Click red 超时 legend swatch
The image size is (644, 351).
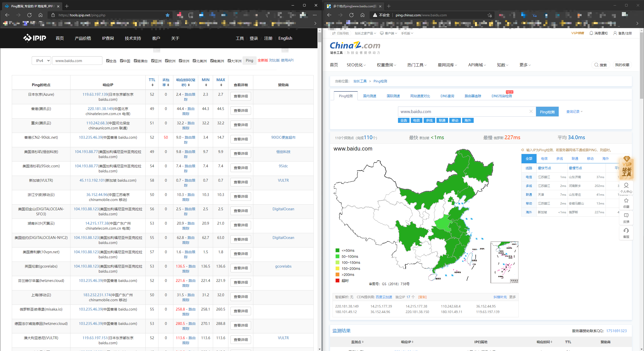point(337,281)
